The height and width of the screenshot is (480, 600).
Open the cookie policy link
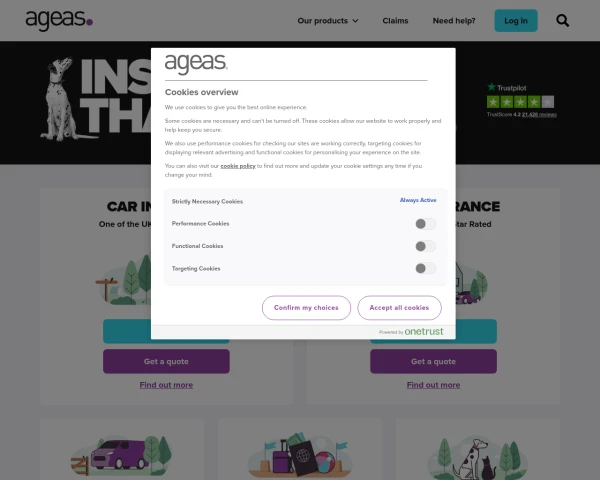pos(238,166)
